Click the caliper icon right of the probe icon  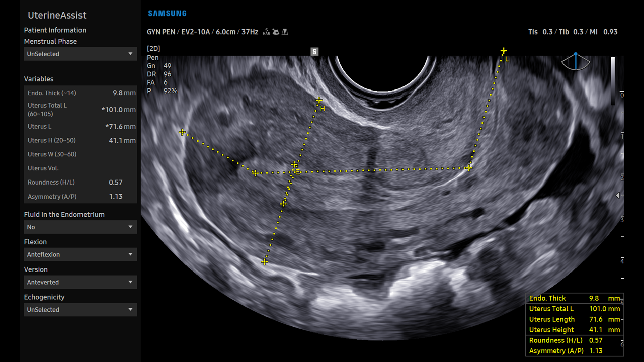point(285,31)
